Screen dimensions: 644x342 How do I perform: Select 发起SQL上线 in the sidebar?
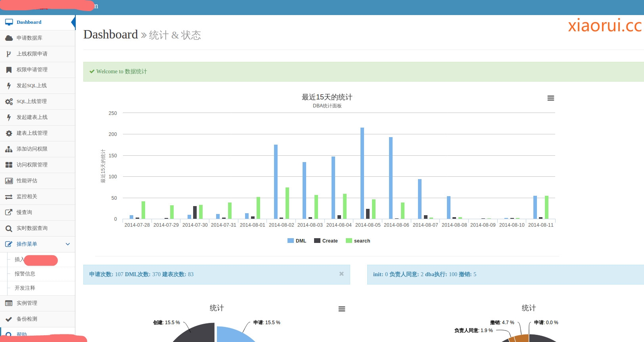pyautogui.click(x=38, y=86)
